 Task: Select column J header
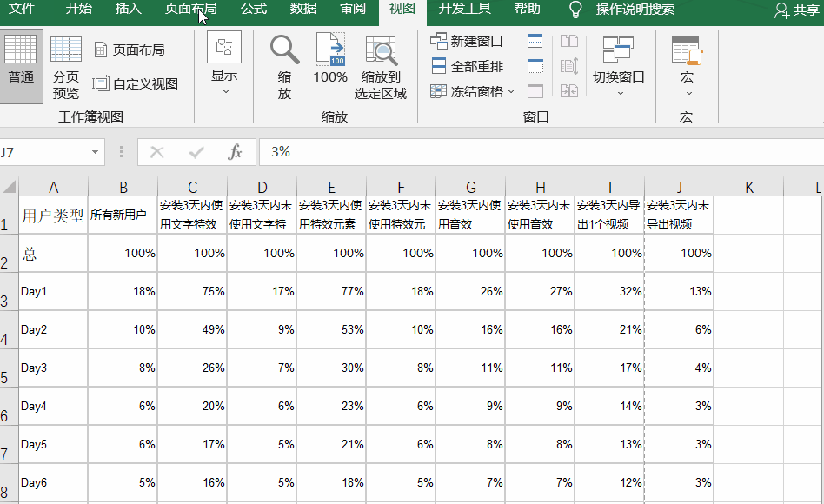(x=679, y=187)
